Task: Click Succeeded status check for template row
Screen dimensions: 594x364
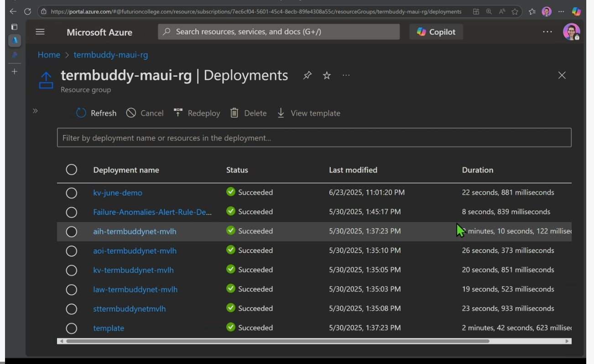Action: 231,328
